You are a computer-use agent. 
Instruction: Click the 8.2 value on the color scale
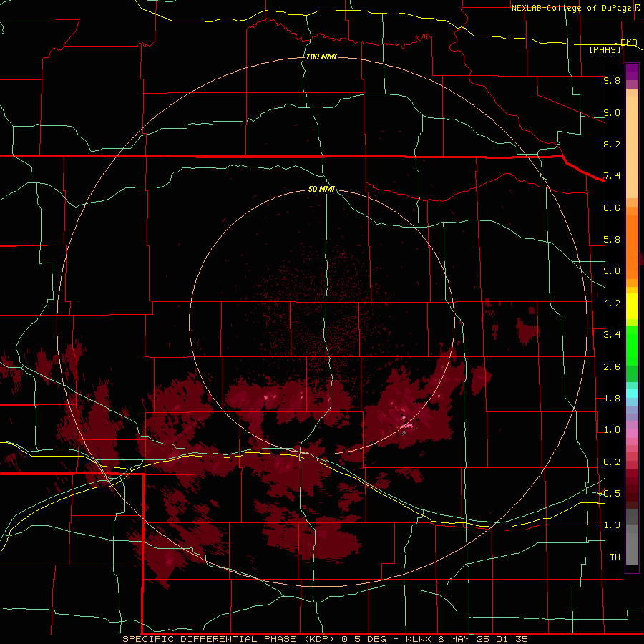tap(612, 144)
